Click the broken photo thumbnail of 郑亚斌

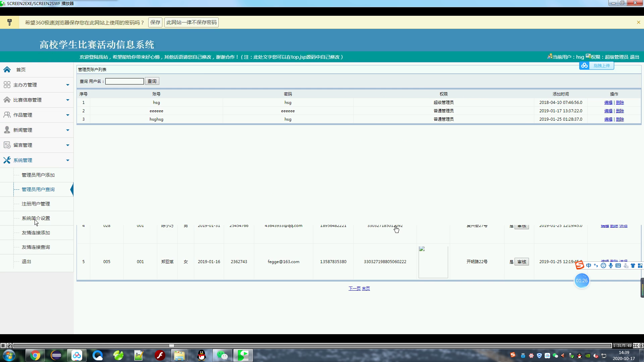pyautogui.click(x=433, y=262)
